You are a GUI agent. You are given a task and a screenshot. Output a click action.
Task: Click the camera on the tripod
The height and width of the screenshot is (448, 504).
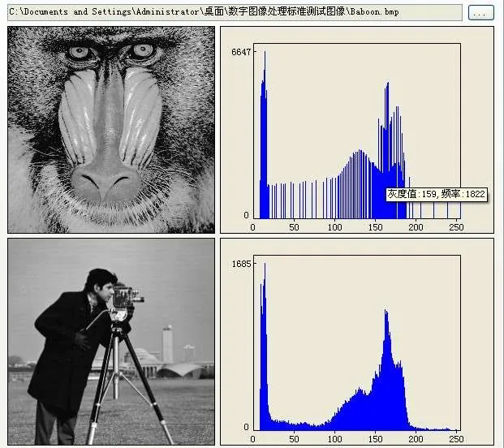pos(123,298)
